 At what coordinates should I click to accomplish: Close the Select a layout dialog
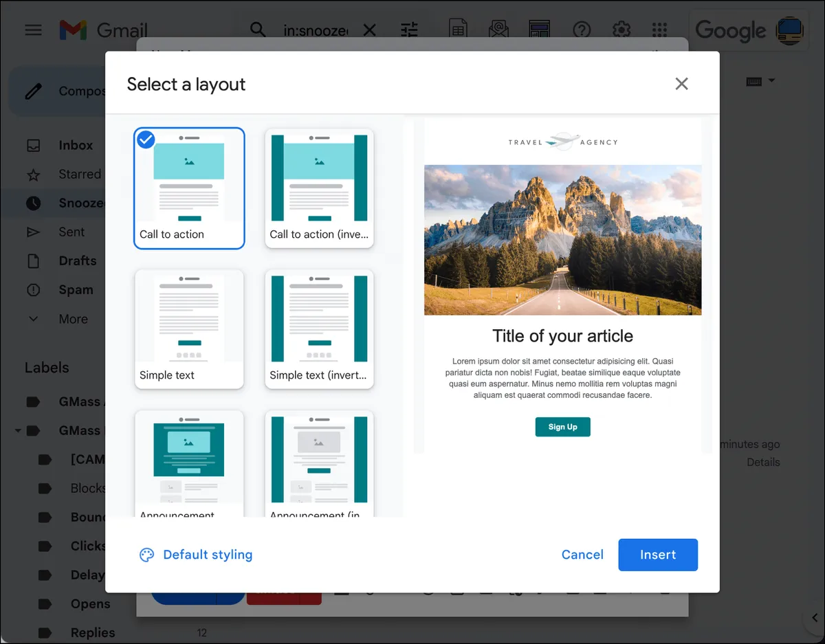point(681,84)
